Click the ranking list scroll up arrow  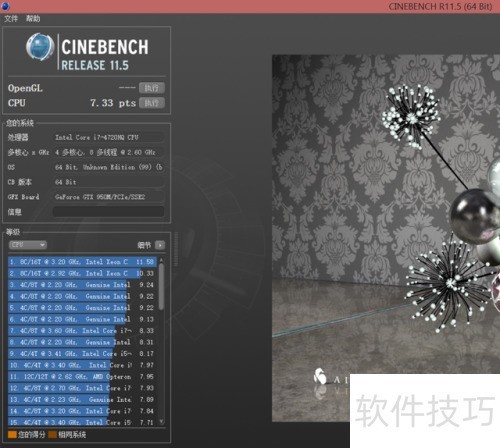pos(161,260)
